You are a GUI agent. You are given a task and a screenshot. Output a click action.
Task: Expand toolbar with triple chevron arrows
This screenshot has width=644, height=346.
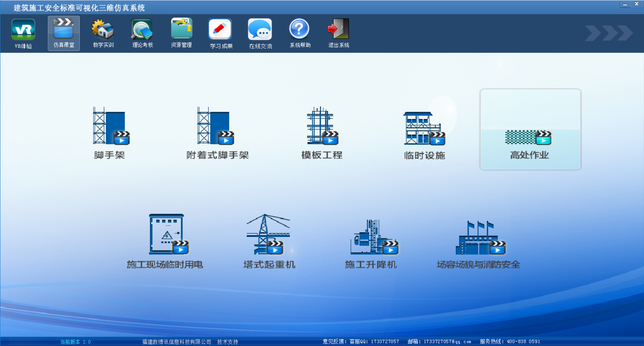pos(609,33)
